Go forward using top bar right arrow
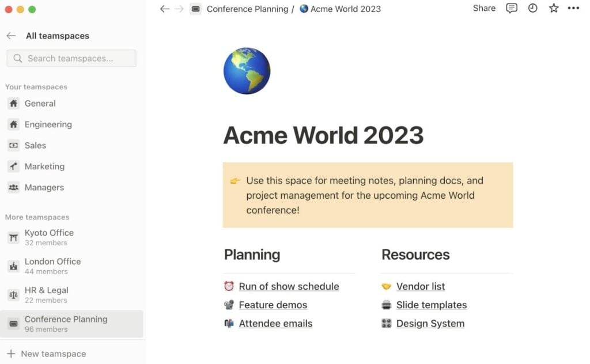590x364 pixels. point(179,9)
